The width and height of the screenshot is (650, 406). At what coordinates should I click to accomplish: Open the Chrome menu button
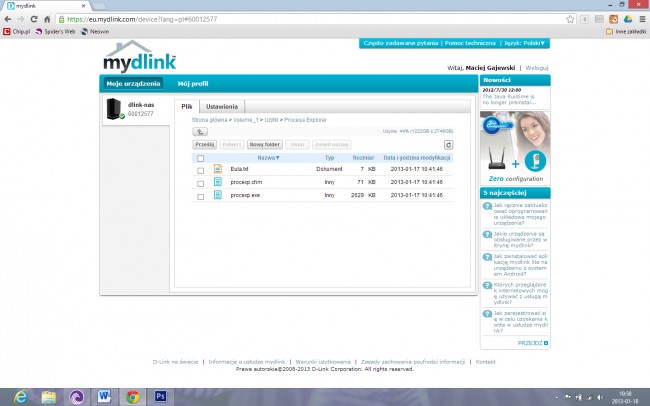[642, 19]
